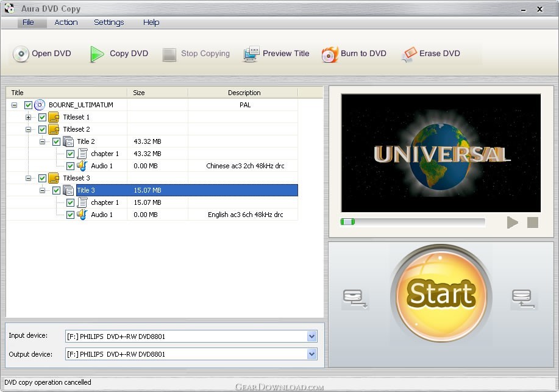Click the Preview Title label
Viewport: 559px width, 392px height.
click(286, 54)
